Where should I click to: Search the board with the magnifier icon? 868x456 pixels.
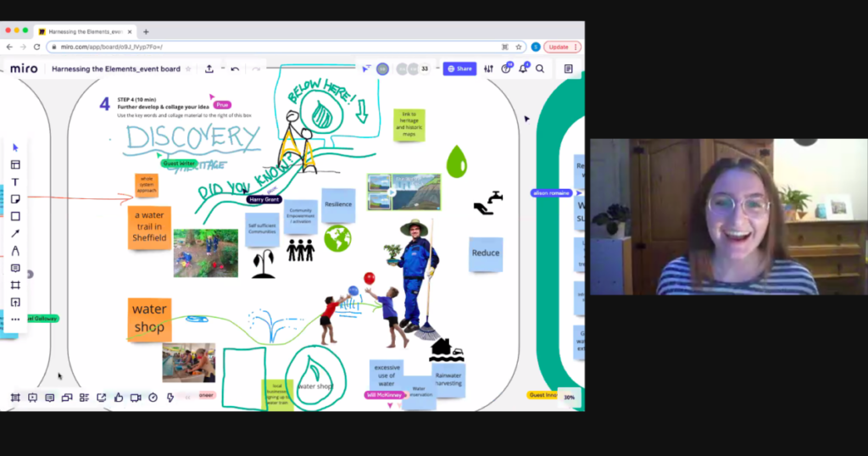[540, 70]
